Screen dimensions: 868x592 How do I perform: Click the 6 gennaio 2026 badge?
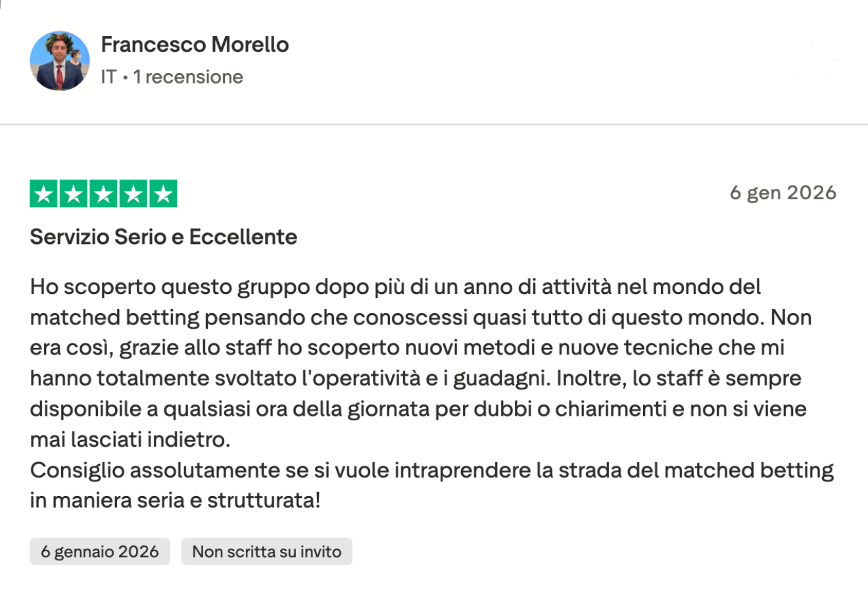[100, 551]
